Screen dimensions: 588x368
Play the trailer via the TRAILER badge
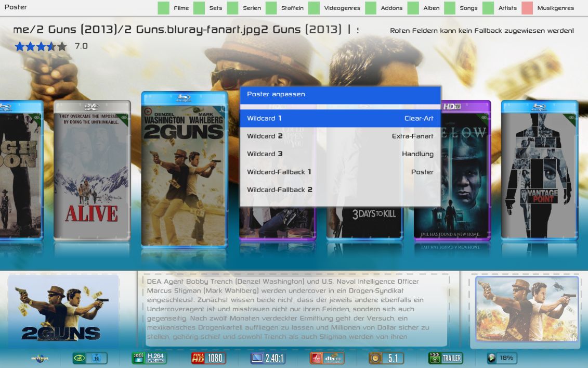click(x=446, y=358)
